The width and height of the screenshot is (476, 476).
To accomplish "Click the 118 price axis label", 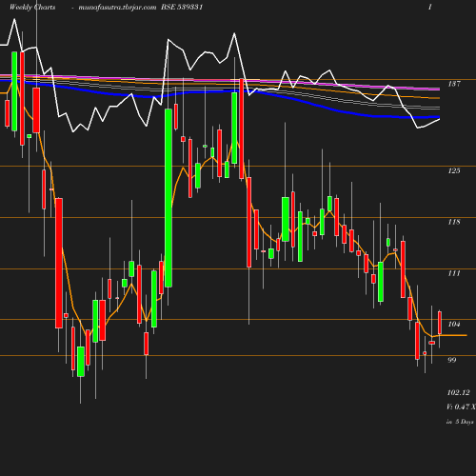I will coord(454,222).
